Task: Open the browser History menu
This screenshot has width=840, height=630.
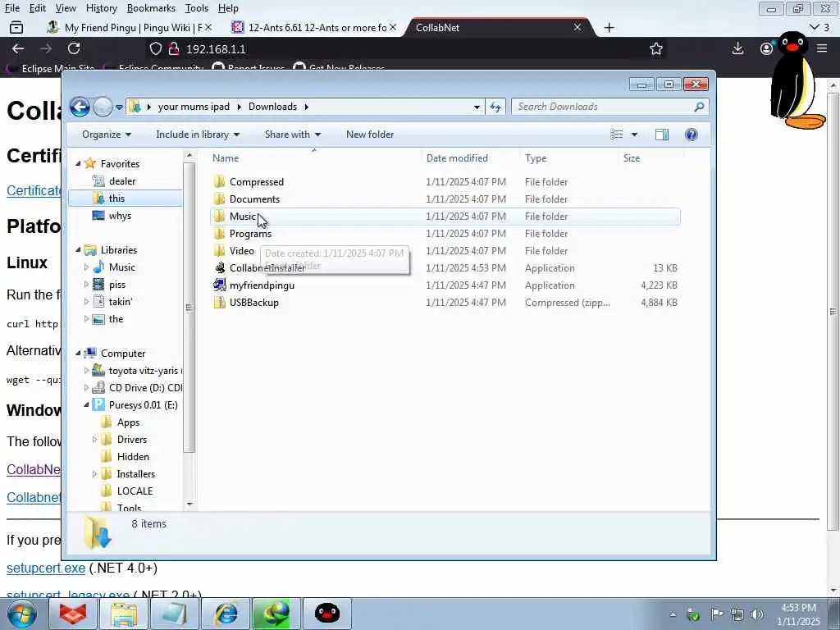Action: pos(101,8)
